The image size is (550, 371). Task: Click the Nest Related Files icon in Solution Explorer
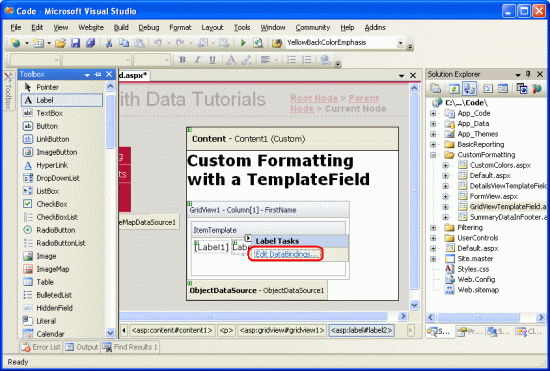tap(469, 89)
